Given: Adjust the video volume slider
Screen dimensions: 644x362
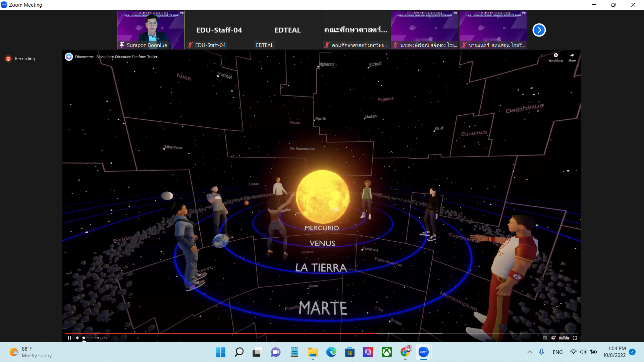Looking at the screenshot, I should pos(87,338).
